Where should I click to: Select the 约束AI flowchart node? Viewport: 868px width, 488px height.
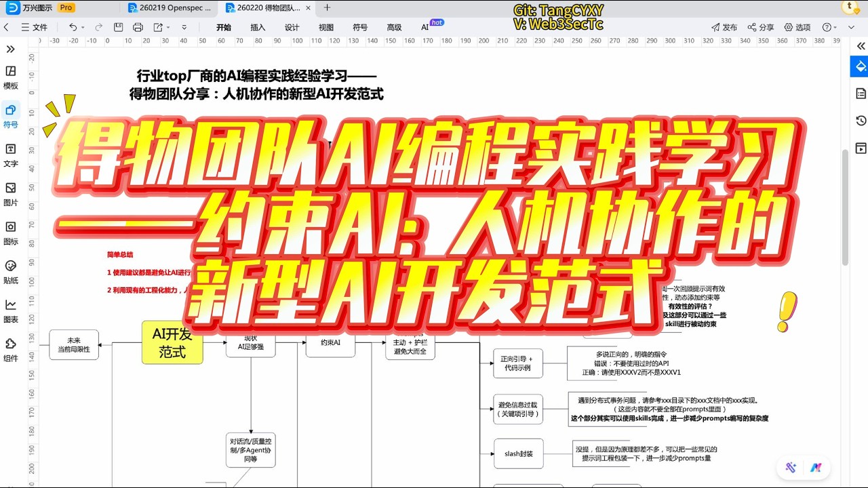pyautogui.click(x=330, y=343)
